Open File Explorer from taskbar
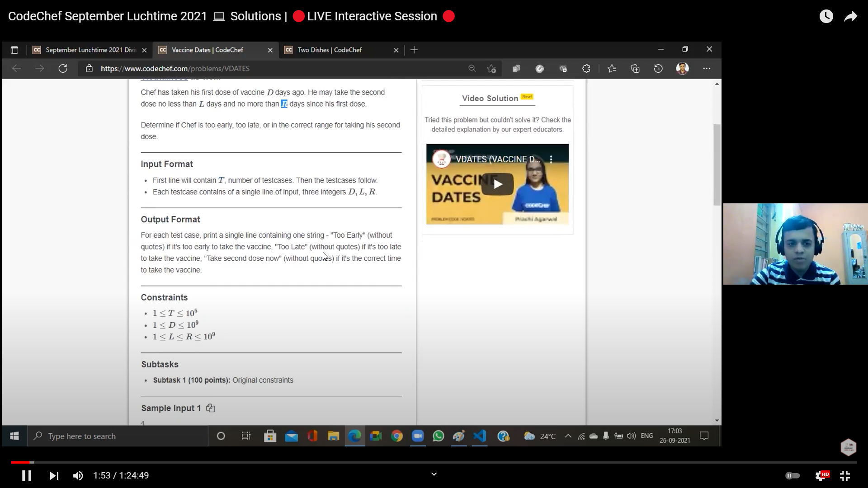The height and width of the screenshot is (488, 868). click(x=334, y=436)
